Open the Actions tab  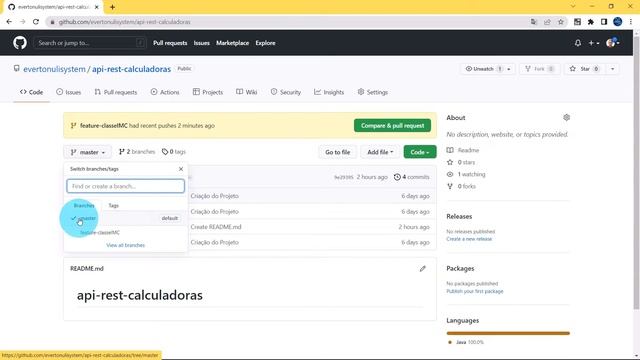165,92
